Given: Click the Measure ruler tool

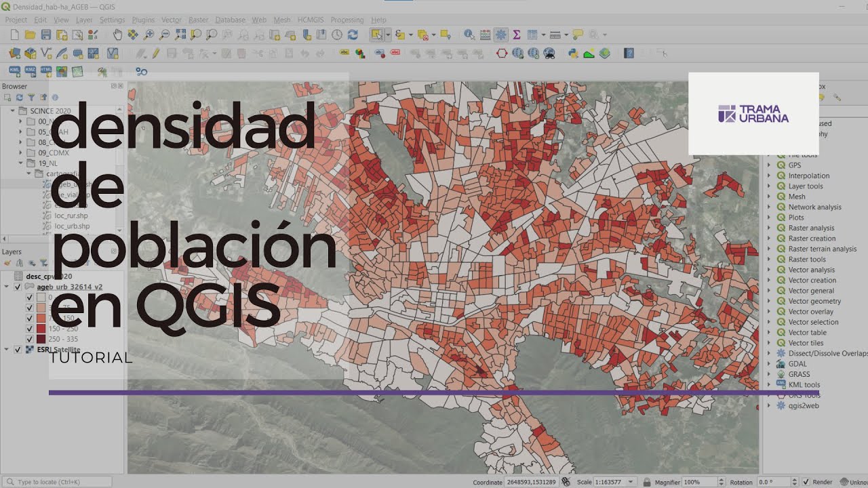Looking at the screenshot, I should (555, 35).
